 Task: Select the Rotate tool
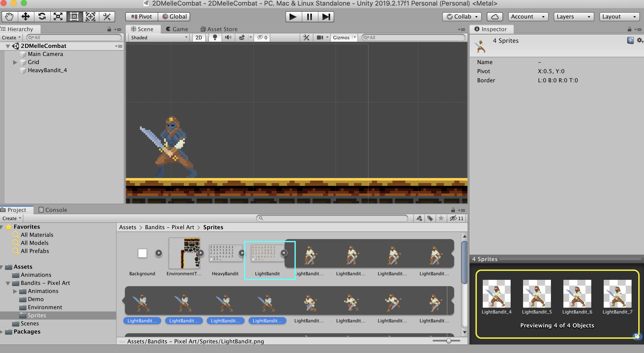click(42, 17)
